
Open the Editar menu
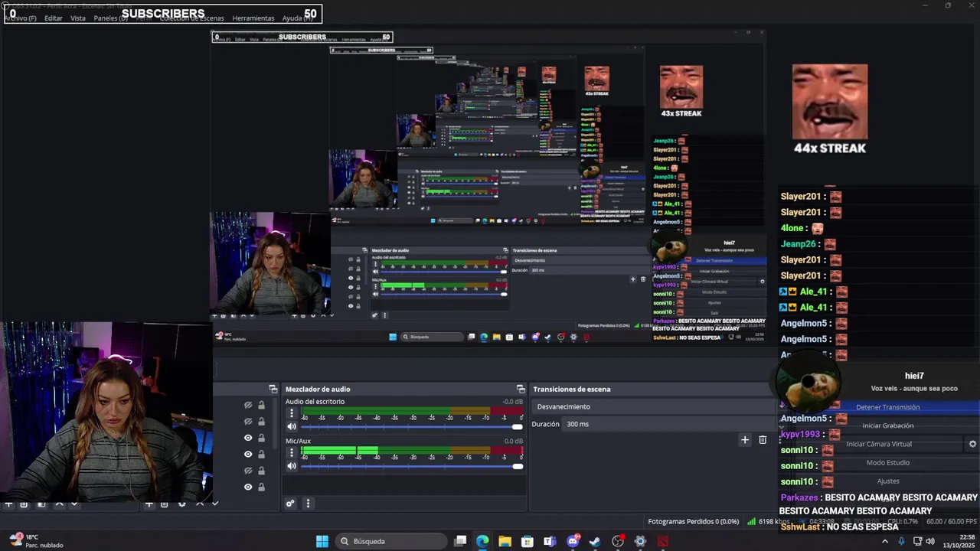pos(54,18)
